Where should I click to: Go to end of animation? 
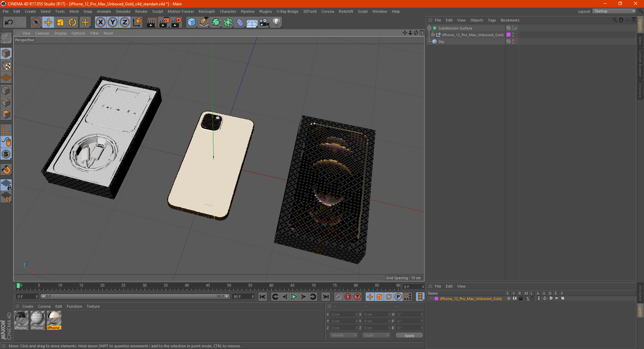(325, 297)
